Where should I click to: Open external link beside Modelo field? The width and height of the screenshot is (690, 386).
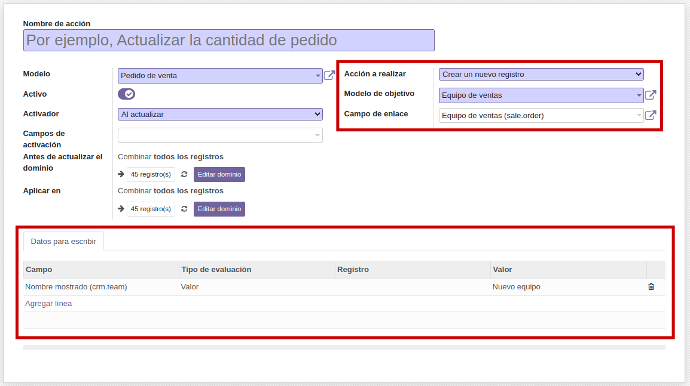(x=329, y=75)
